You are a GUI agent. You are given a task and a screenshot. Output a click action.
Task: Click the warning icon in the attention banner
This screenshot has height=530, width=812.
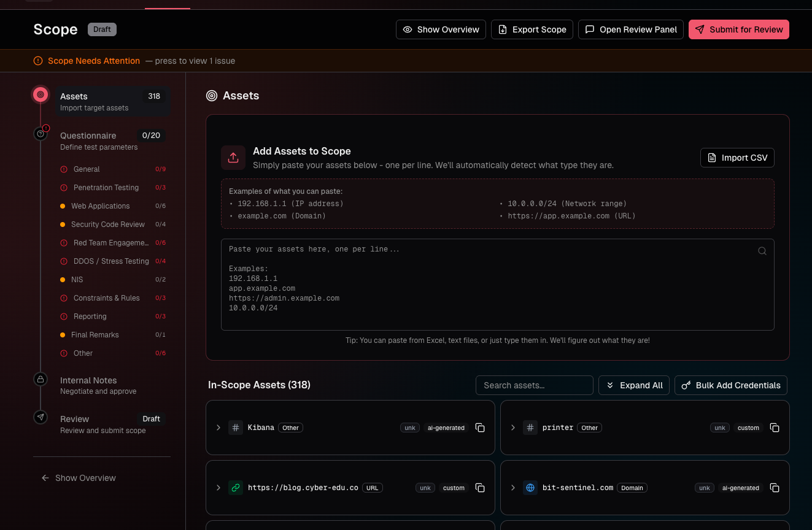(x=37, y=61)
